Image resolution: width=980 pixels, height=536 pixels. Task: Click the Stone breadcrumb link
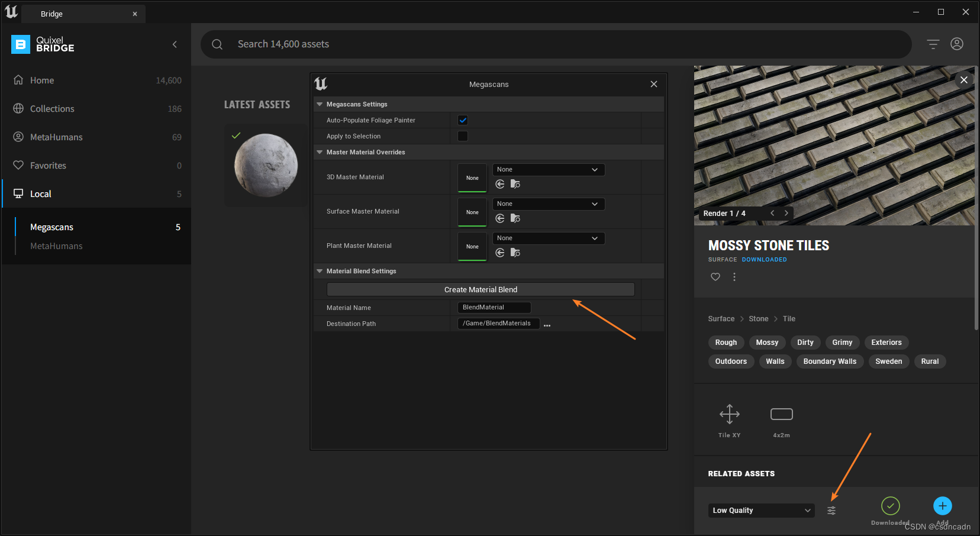pos(759,319)
